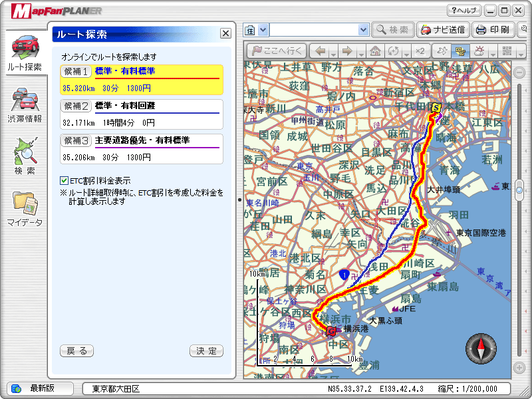Click the map back arrow

tap(320, 51)
